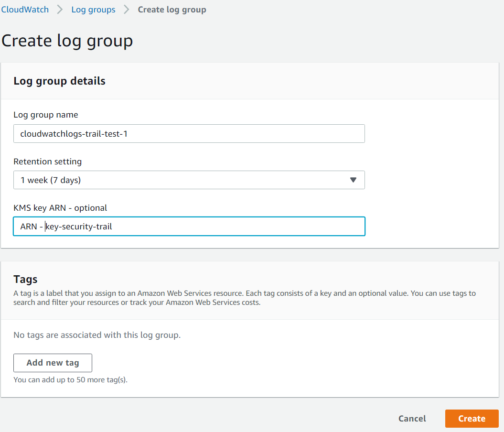
Task: Click chevron after Log groups breadcrumb
Action: (x=127, y=10)
